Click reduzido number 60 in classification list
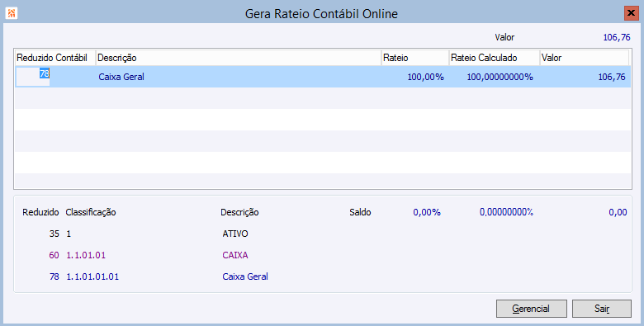The width and height of the screenshot is (644, 326). coord(54,255)
